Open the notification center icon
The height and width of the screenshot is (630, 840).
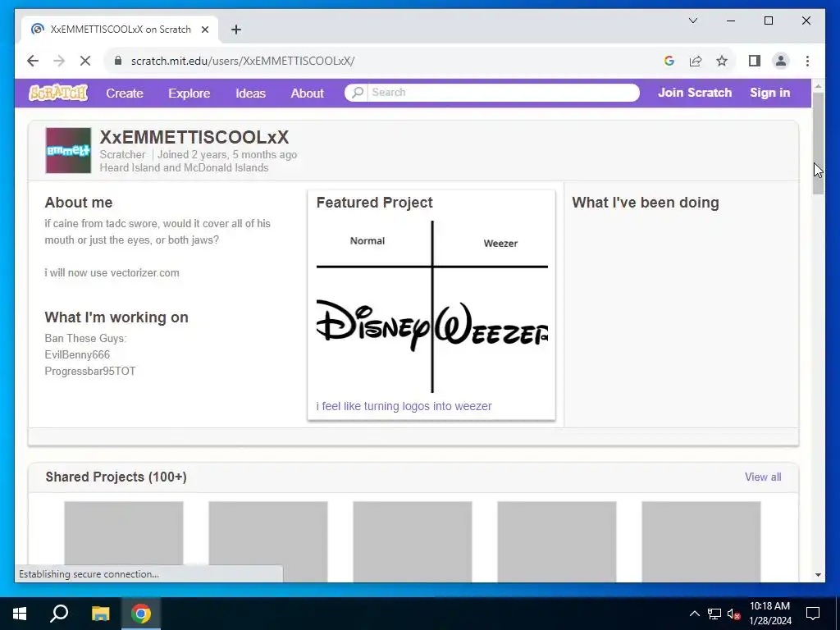pos(813,614)
